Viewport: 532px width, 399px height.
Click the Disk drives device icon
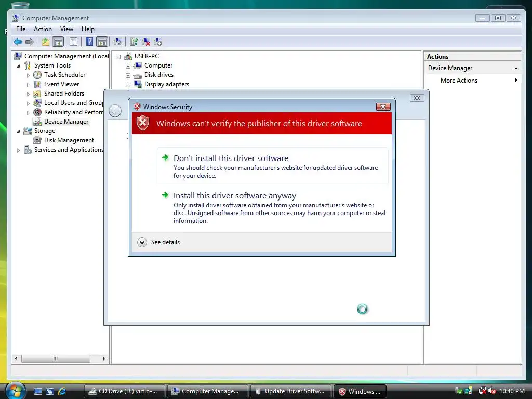(x=137, y=75)
